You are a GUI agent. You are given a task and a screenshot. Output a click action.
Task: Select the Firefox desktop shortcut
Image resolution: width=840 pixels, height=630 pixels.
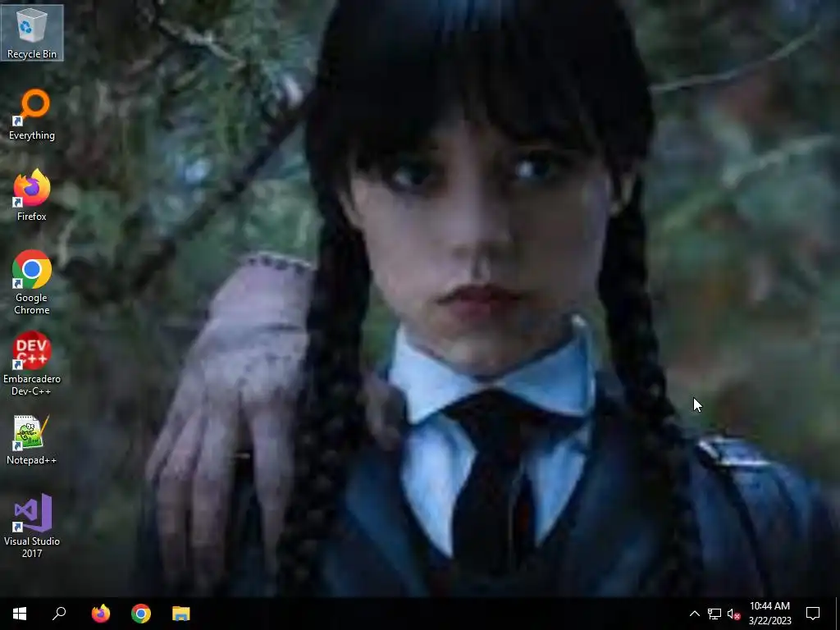click(x=32, y=195)
